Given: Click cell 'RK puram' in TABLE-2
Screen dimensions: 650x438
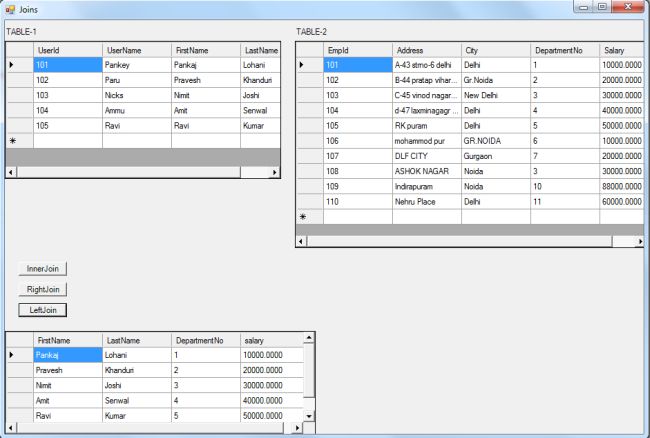Looking at the screenshot, I should 427,126.
